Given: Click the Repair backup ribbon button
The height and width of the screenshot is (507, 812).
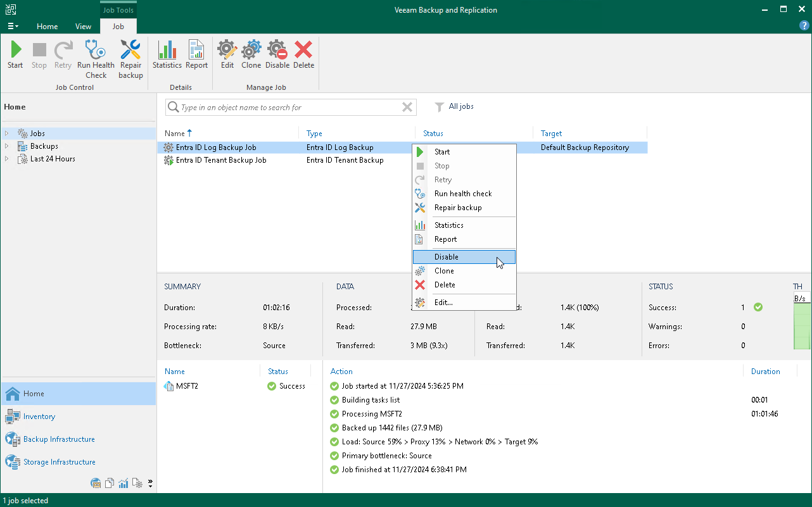Looking at the screenshot, I should 130,59.
